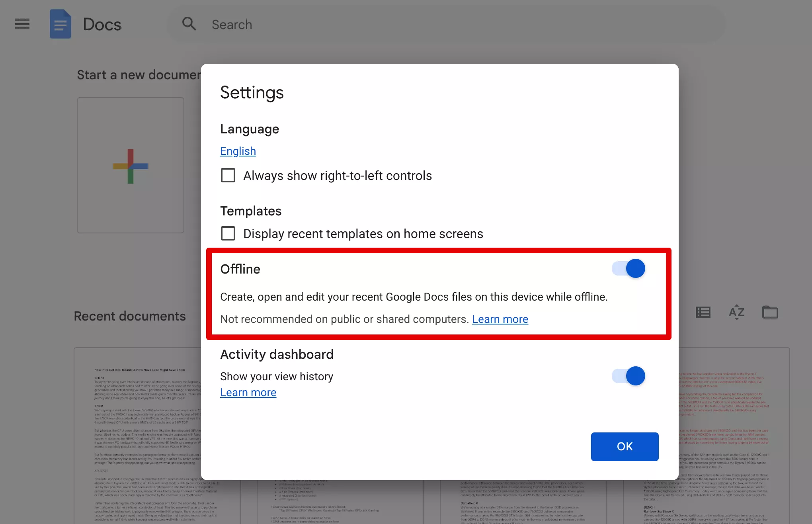Switch documents to list view icon
This screenshot has width=812, height=524.
click(x=703, y=312)
